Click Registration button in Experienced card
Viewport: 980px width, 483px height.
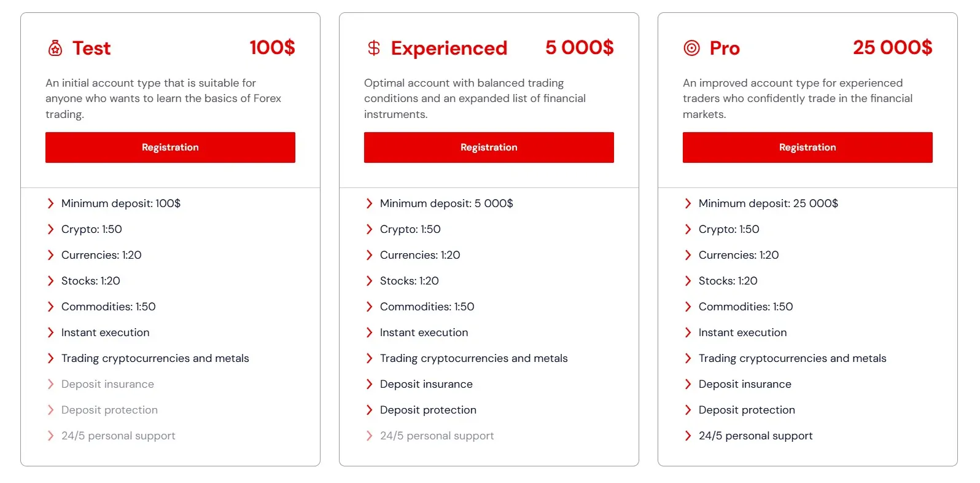pos(489,147)
